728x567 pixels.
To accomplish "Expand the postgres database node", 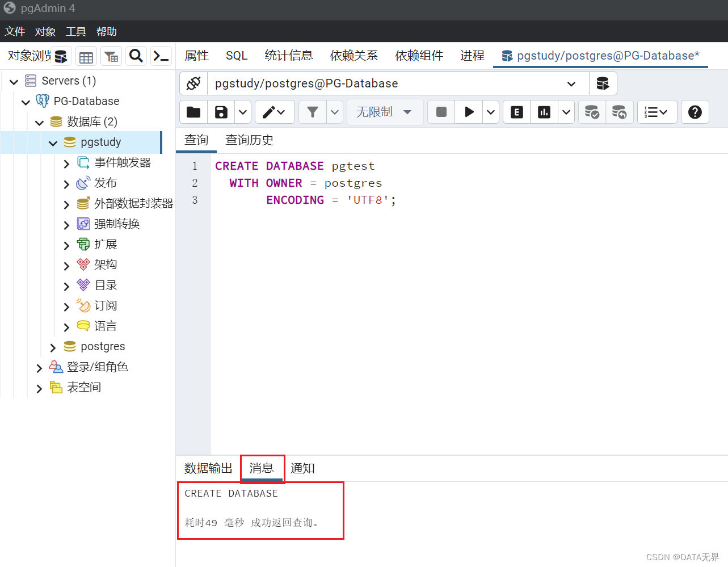I will [x=53, y=347].
